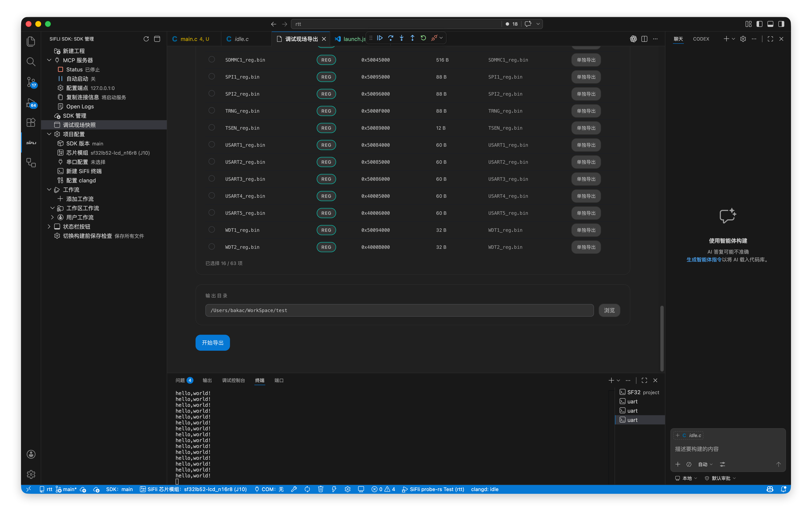Collapse the MCP 服务器 tree section
Viewport: 812px width, 519px height.
pos(49,60)
